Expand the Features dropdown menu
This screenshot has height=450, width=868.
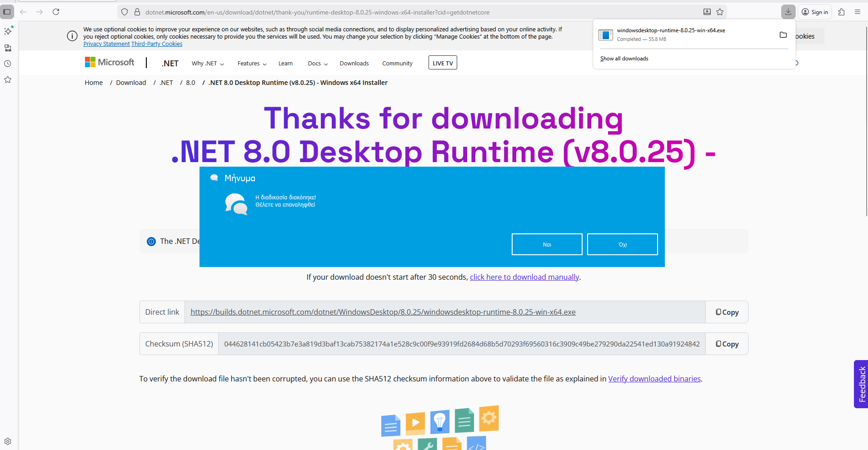tap(252, 64)
